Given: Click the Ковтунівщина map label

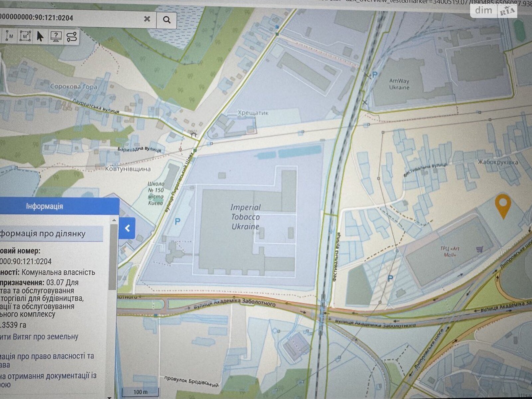Looking at the screenshot, I should (128, 169).
